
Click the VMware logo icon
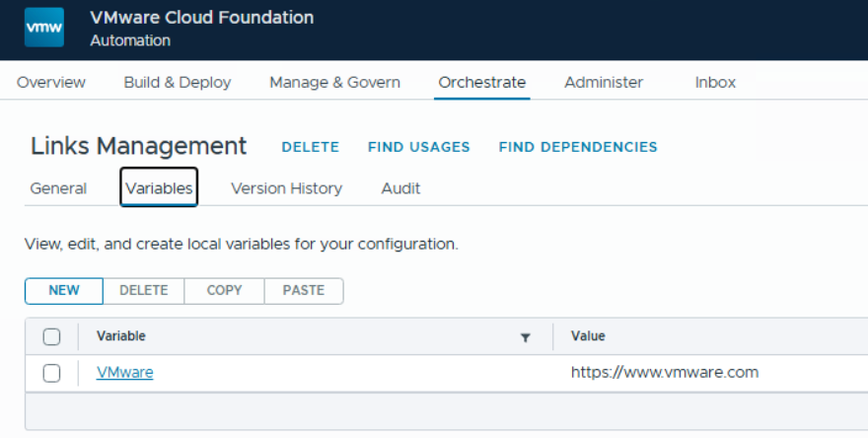tap(44, 28)
